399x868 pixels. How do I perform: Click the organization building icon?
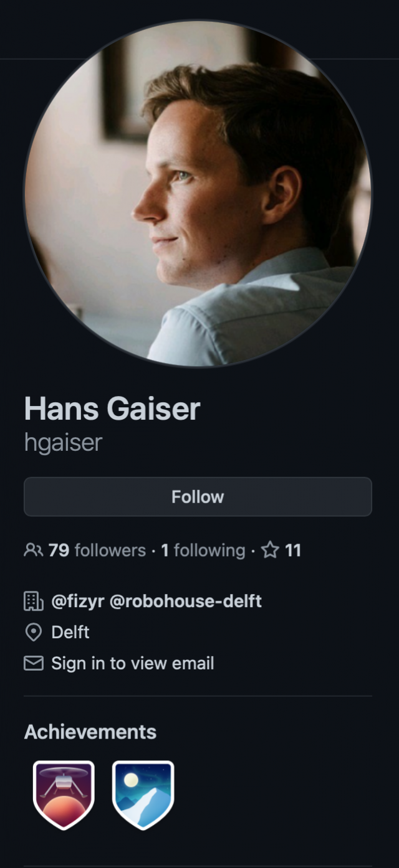[x=33, y=601]
